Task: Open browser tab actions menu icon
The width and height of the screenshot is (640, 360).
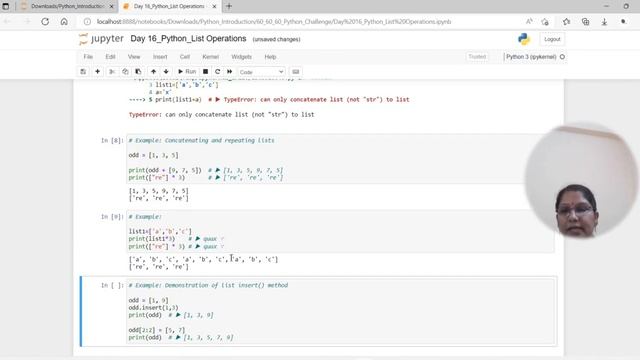Action: tap(6, 6)
